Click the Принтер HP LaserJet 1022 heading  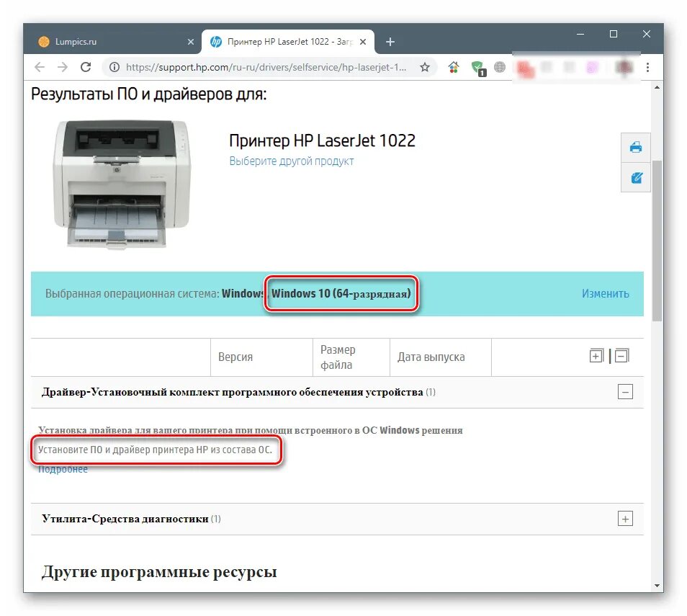322,140
